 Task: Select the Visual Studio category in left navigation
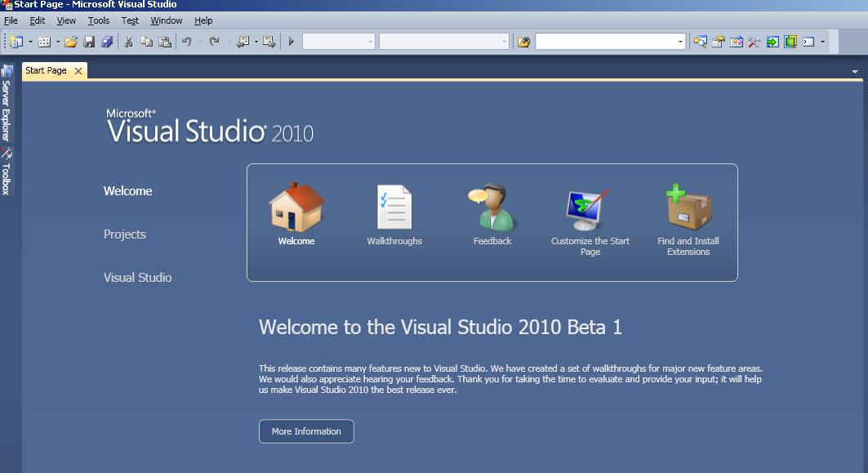tap(137, 278)
